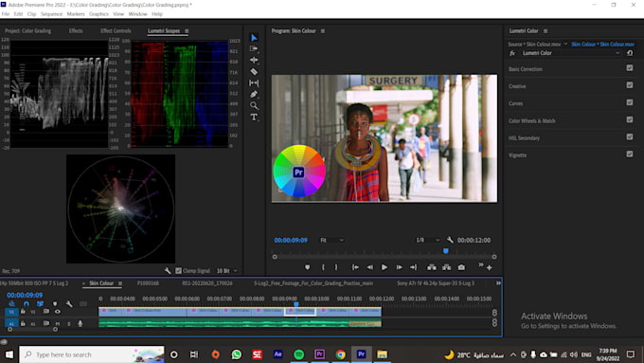Open the Program monitor button editor plus
This screenshot has height=363, width=644.
click(490, 267)
